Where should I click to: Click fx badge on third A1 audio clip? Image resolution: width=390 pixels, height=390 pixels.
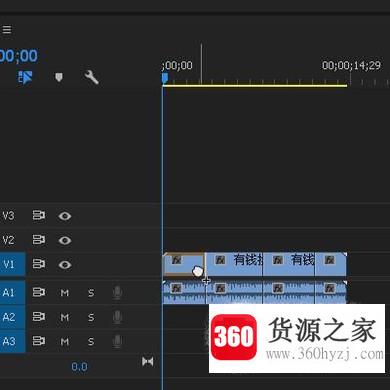pos(278,288)
